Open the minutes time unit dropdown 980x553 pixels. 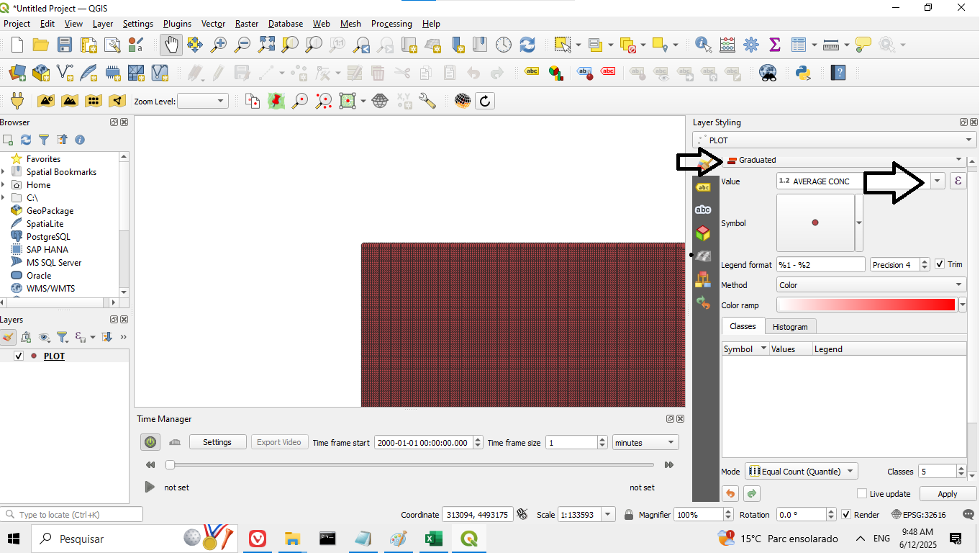point(645,443)
